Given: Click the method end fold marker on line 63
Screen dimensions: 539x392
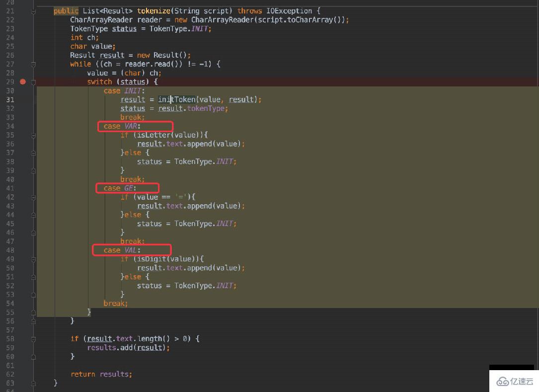Looking at the screenshot, I should (x=34, y=384).
